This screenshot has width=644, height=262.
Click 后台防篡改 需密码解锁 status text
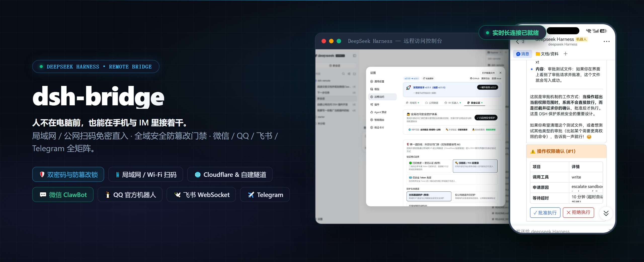coord(484,130)
